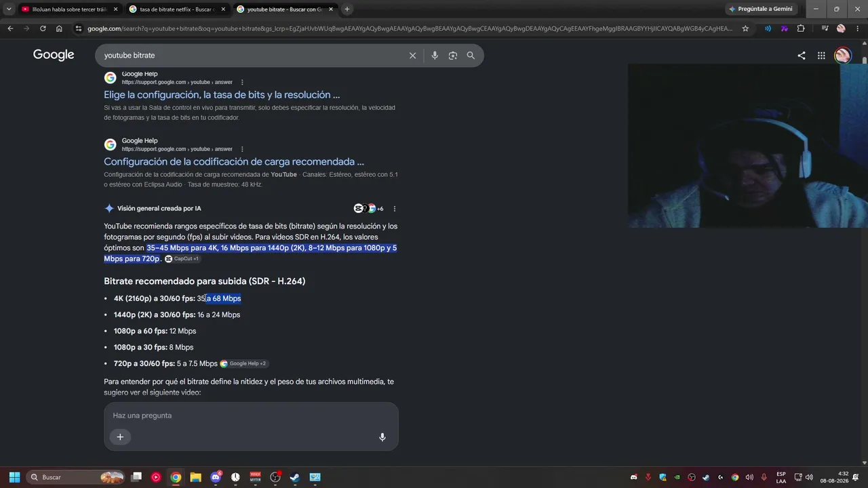Click the '720p a 30/60 fps' line

click(165, 364)
